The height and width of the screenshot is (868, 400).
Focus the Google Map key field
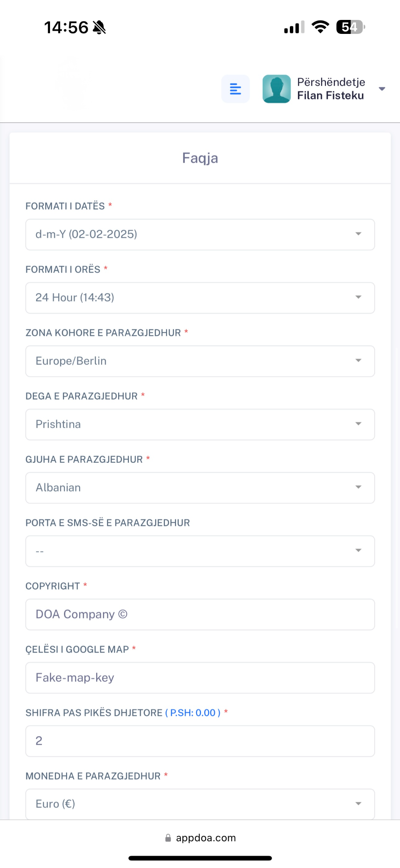coord(200,678)
